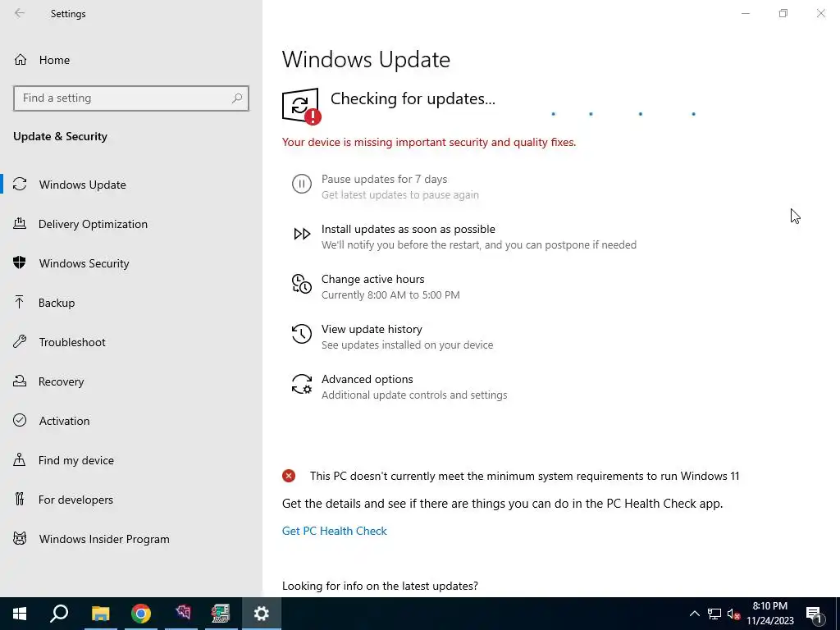
Task: Click the Activation checkmark icon
Action: 20,421
